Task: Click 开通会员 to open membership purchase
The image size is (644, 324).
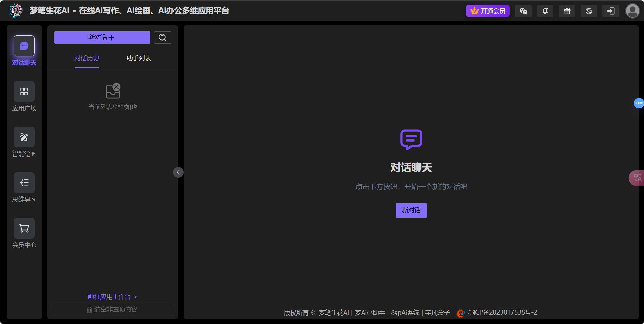Action: pos(488,11)
